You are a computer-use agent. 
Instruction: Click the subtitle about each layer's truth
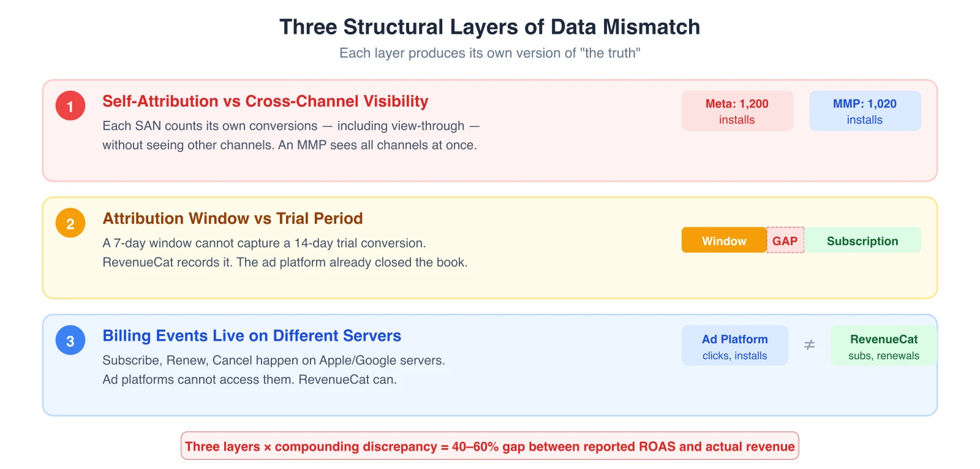[x=490, y=53]
